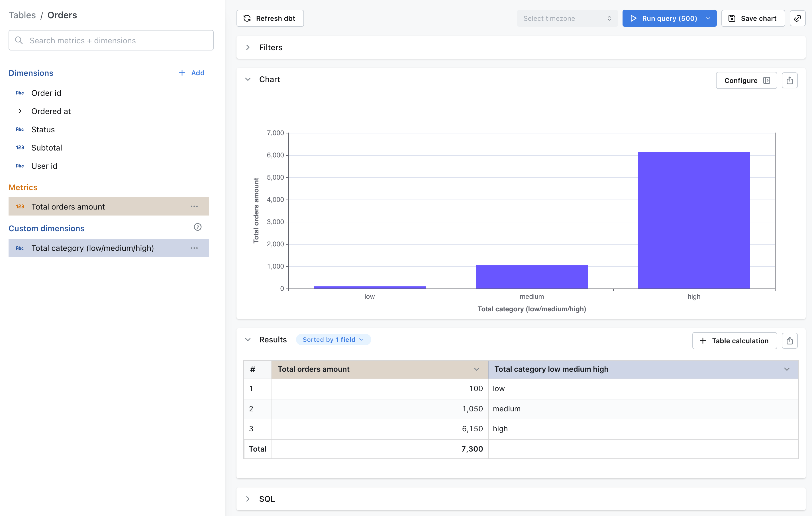Screen dimensions: 812x516
Task: Click the Save chart button
Action: coord(753,18)
